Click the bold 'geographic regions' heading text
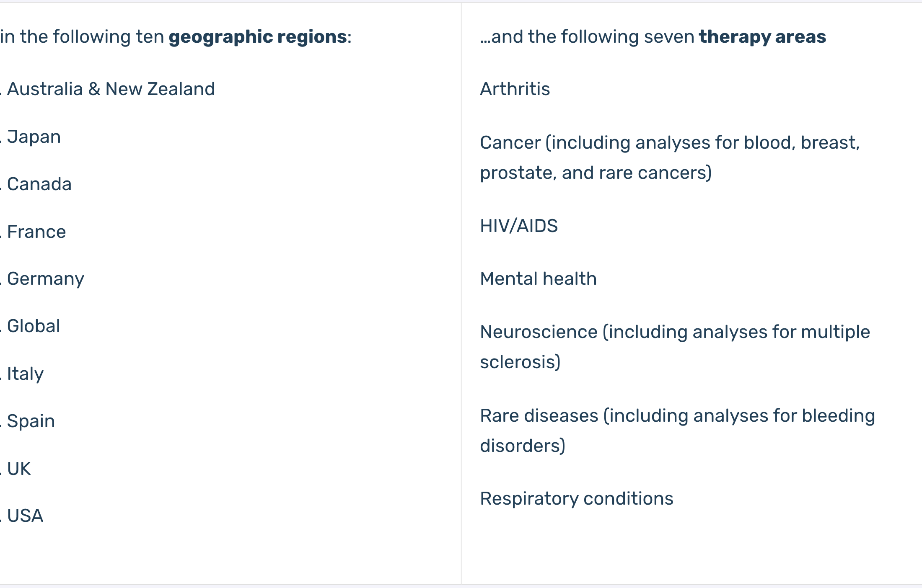The image size is (922, 588). click(258, 37)
